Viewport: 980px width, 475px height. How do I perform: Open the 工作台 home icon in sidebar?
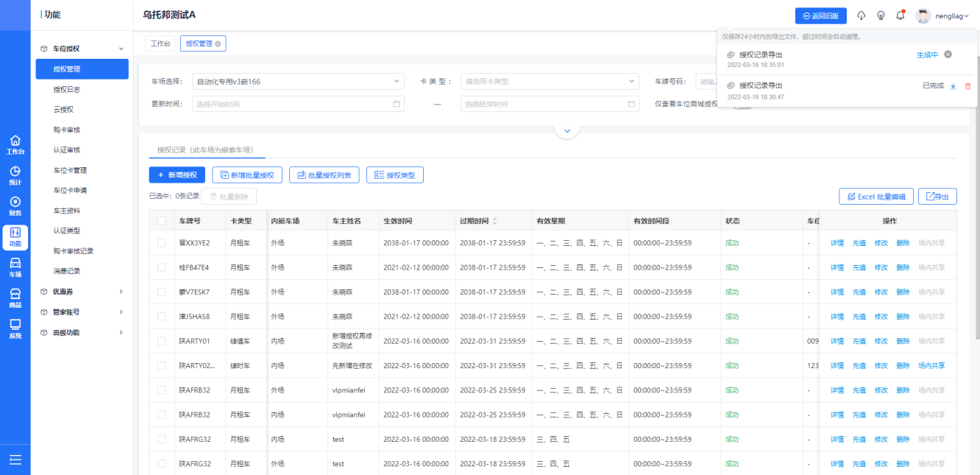[15, 144]
